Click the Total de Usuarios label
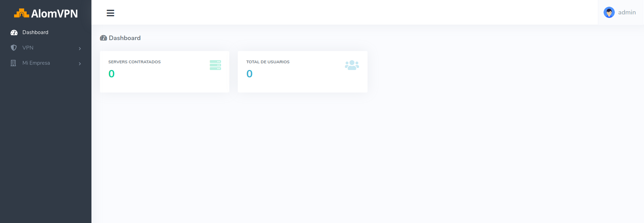Image resolution: width=644 pixels, height=223 pixels. (x=268, y=62)
